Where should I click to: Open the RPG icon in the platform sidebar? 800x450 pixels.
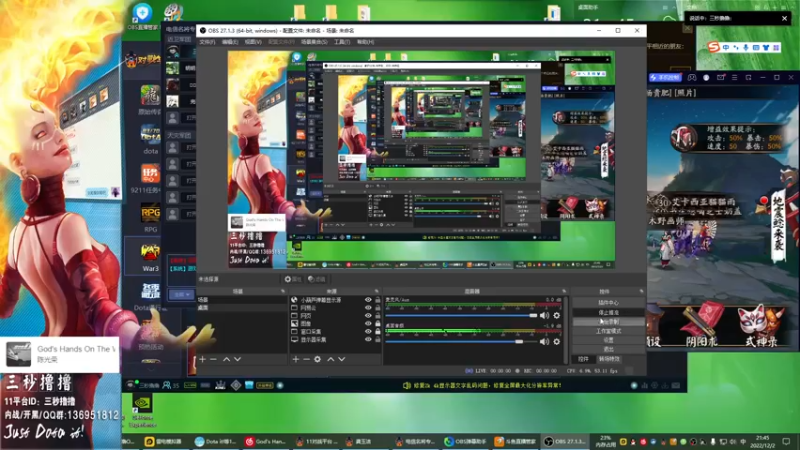pos(150,218)
